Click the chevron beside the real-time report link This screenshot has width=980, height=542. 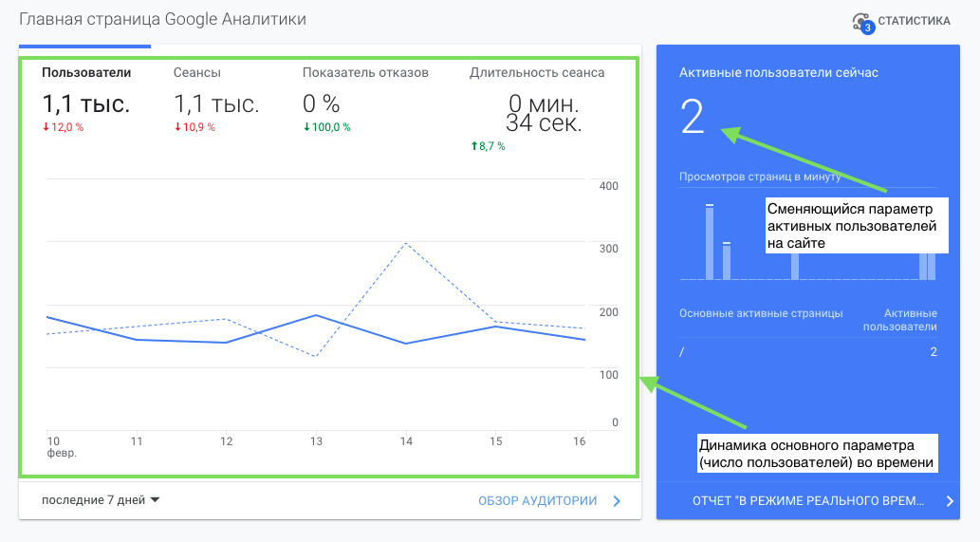[x=950, y=501]
